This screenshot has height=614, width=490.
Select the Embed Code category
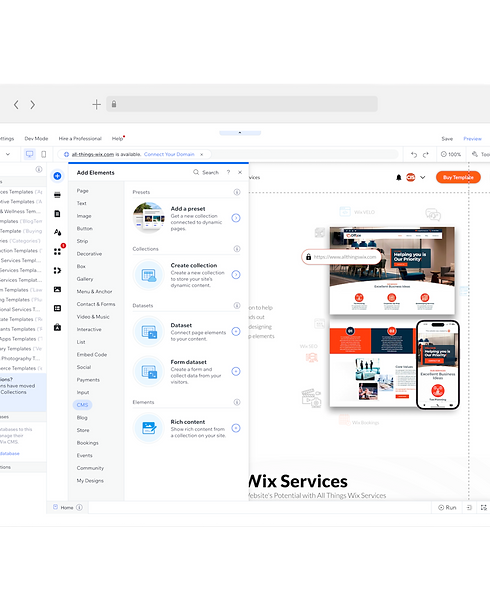(x=92, y=354)
